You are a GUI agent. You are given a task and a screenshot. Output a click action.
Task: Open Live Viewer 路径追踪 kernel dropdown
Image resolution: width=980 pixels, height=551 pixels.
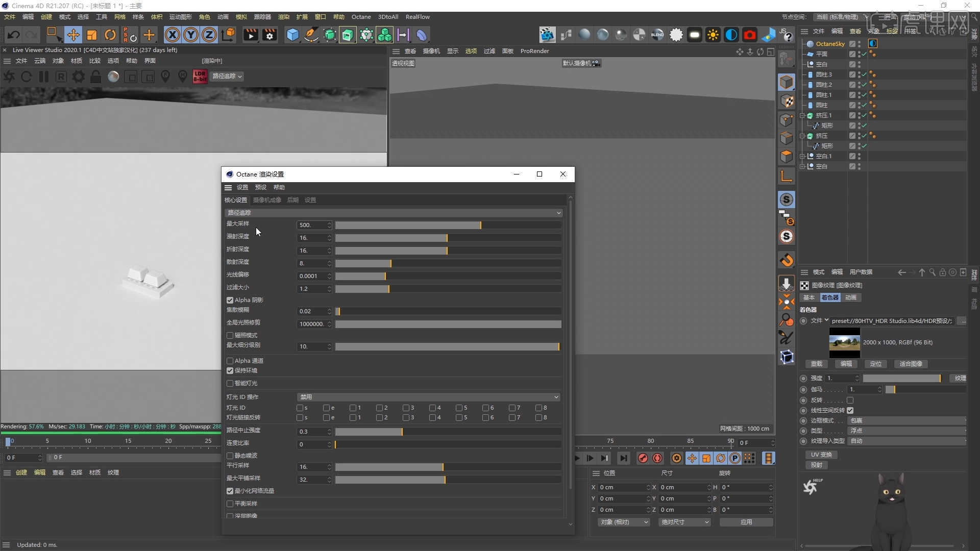pyautogui.click(x=227, y=76)
